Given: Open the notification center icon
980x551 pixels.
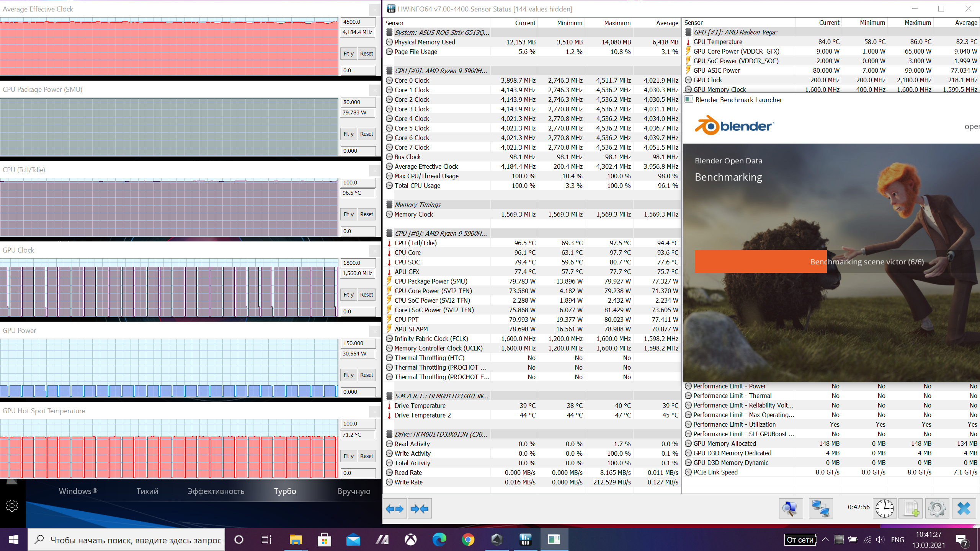Looking at the screenshot, I should 962,540.
